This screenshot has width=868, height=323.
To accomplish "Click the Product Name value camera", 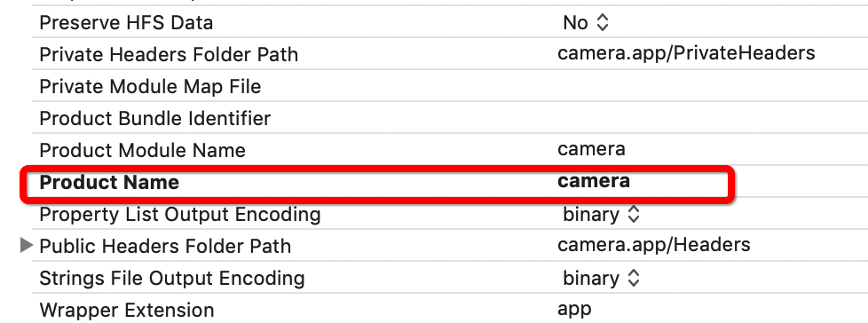I will coord(594,181).
